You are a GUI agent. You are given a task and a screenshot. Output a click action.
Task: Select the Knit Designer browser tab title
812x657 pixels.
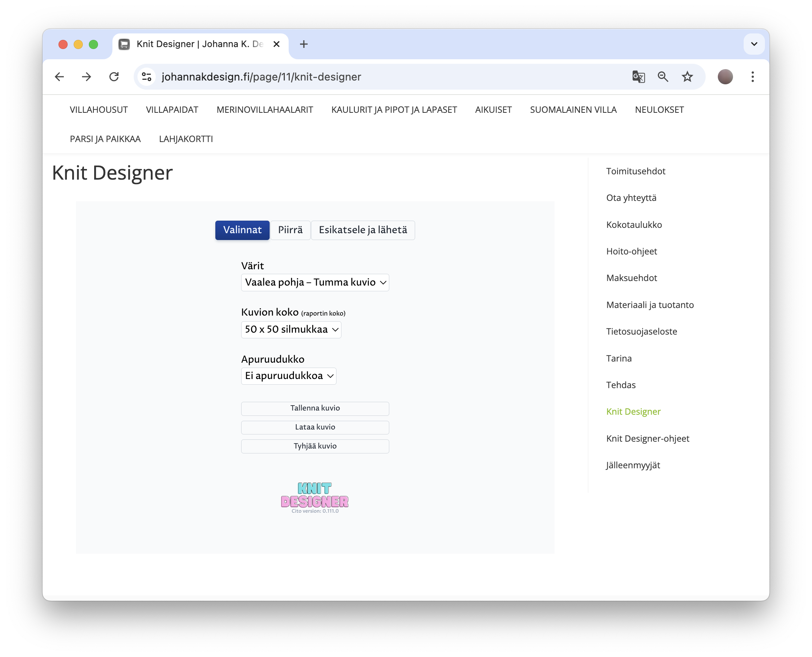[x=200, y=44]
